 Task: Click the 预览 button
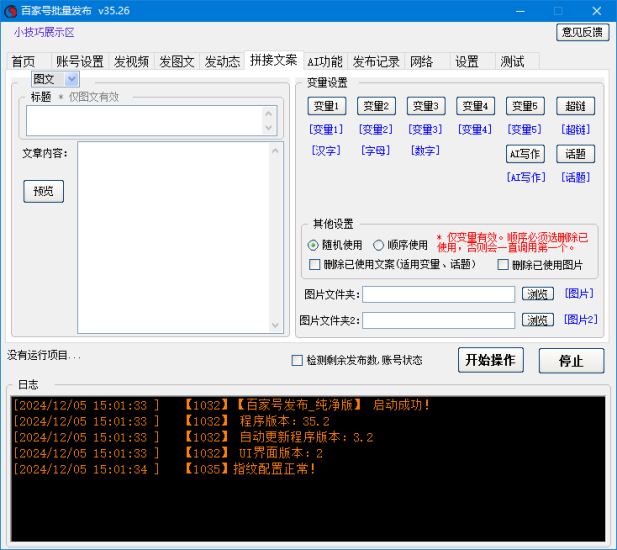pyautogui.click(x=43, y=192)
